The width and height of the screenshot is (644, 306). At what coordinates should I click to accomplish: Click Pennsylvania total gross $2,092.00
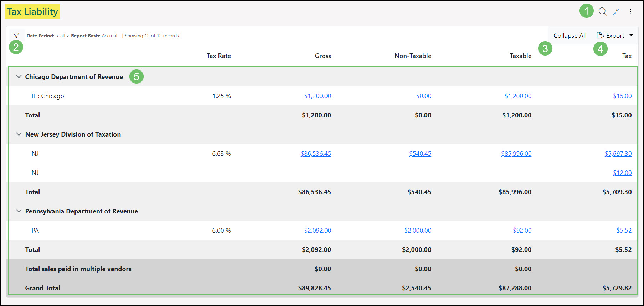316,249
